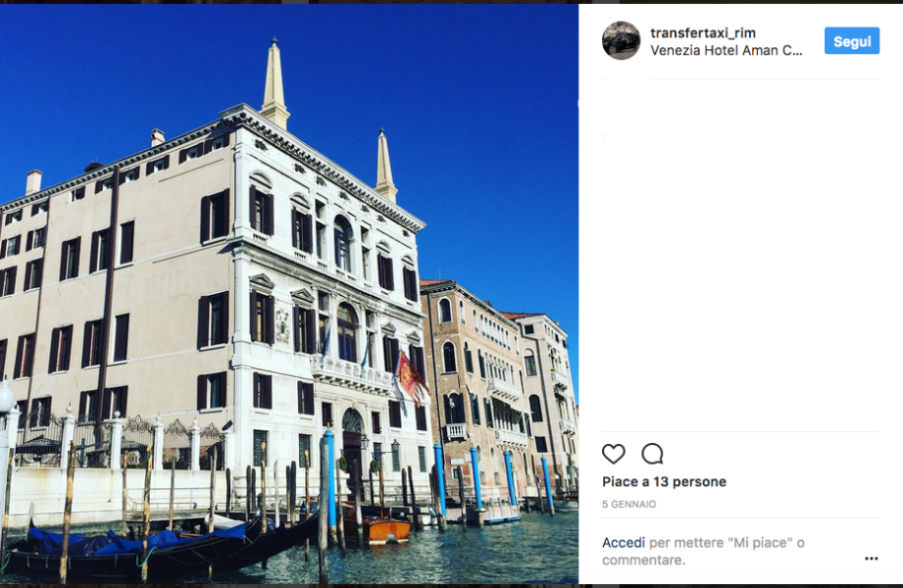The width and height of the screenshot is (903, 588).
Task: Click the shorter right rooftop spire
Action: click(384, 166)
